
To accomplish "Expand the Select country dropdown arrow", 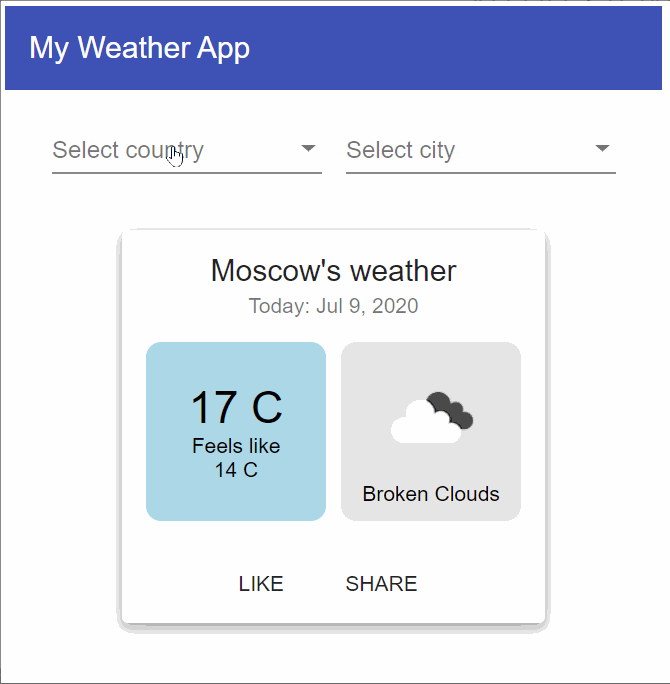I will [x=308, y=149].
